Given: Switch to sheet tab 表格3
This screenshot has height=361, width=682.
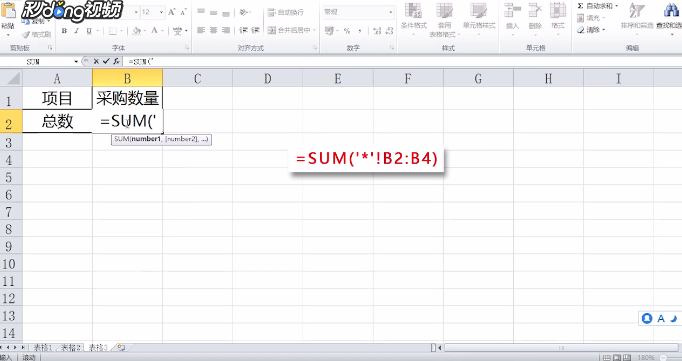Looking at the screenshot, I should 98,348.
